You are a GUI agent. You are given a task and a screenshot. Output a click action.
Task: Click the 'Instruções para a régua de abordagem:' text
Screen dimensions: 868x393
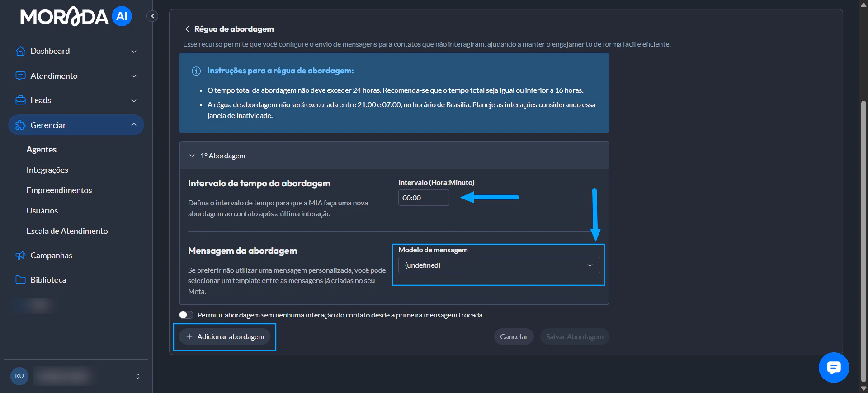(x=280, y=71)
